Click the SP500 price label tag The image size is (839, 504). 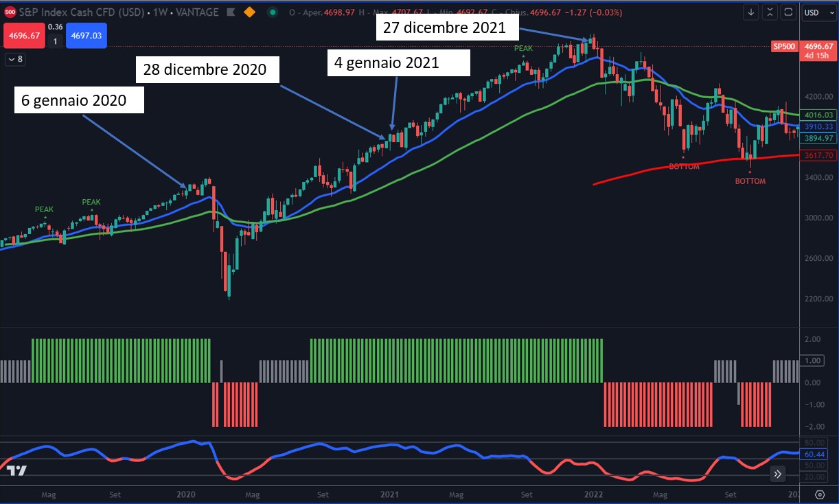pos(783,46)
